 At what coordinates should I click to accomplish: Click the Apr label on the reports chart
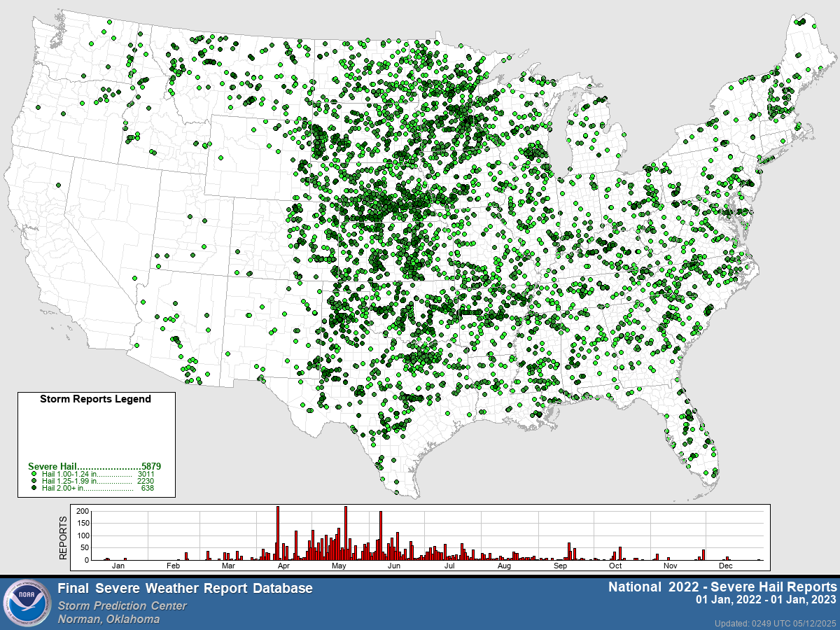coord(284,565)
